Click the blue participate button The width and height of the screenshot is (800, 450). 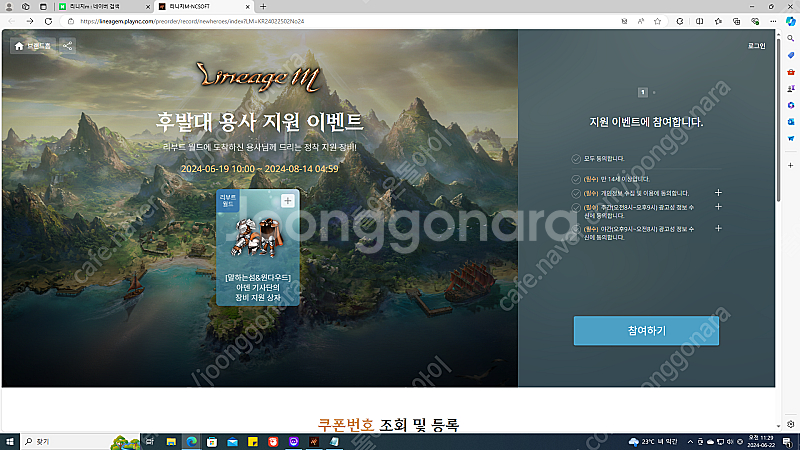pyautogui.click(x=646, y=331)
